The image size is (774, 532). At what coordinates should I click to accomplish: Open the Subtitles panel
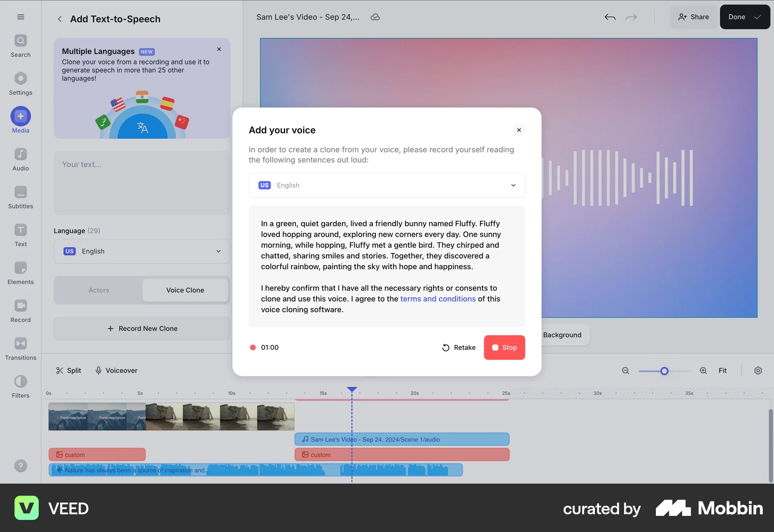coord(20,197)
